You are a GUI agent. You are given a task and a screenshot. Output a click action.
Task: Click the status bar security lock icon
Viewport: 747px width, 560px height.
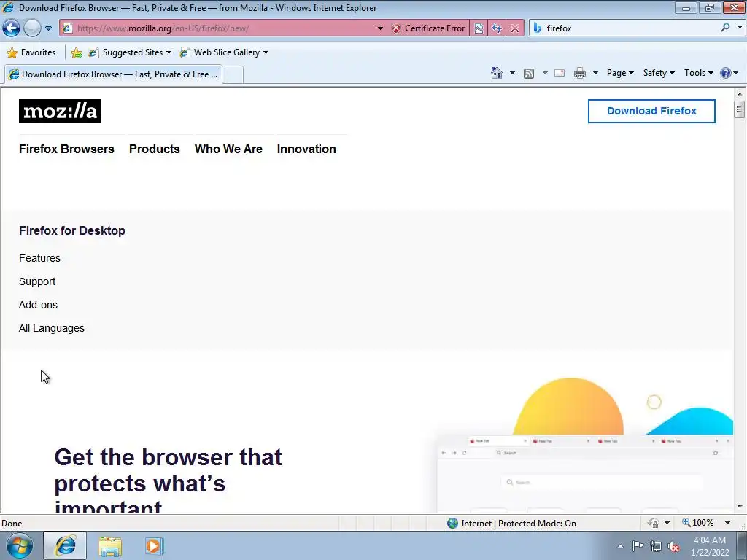click(654, 524)
